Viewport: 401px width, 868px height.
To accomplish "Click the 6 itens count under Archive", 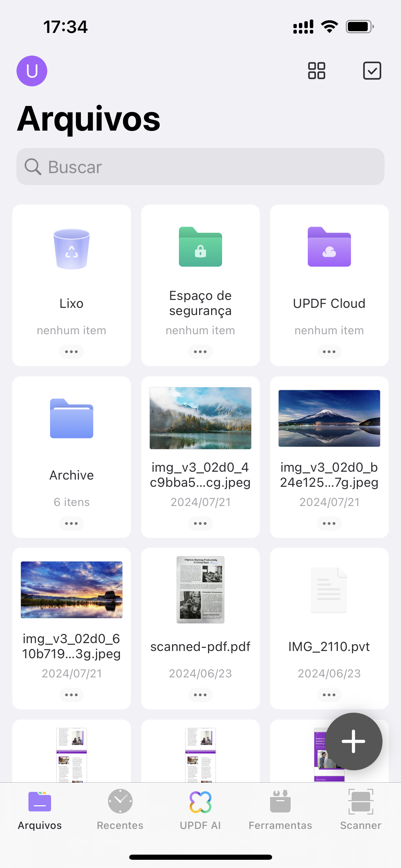I will (72, 502).
